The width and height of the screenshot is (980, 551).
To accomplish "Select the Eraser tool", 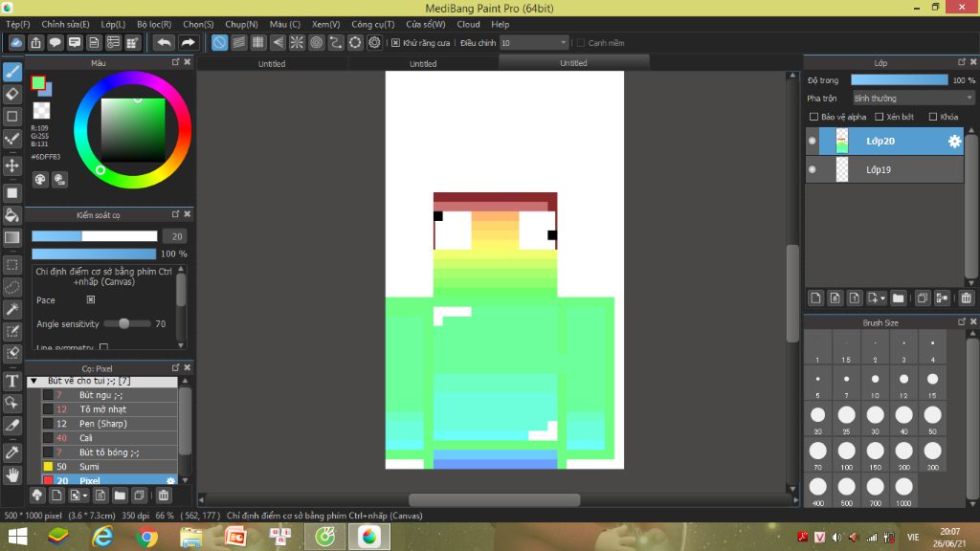I will [x=12, y=95].
